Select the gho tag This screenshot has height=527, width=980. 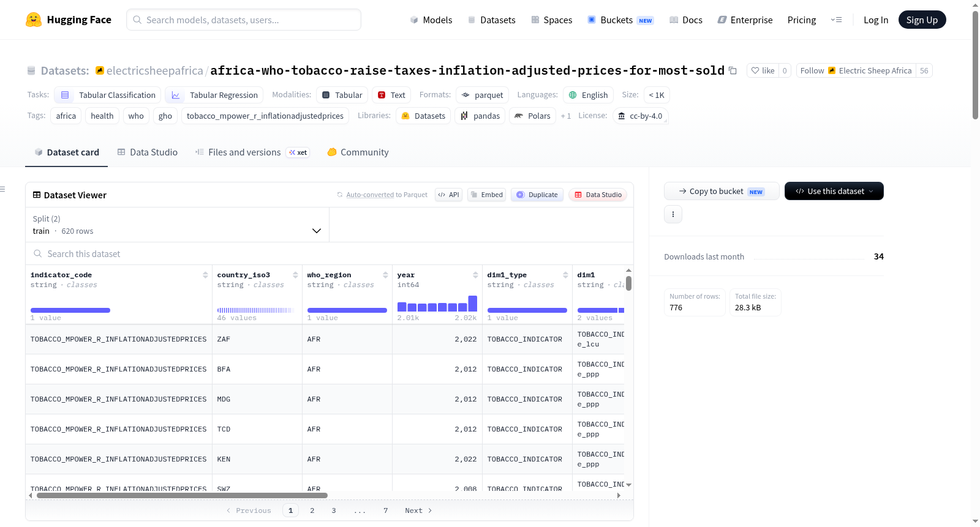(x=165, y=116)
